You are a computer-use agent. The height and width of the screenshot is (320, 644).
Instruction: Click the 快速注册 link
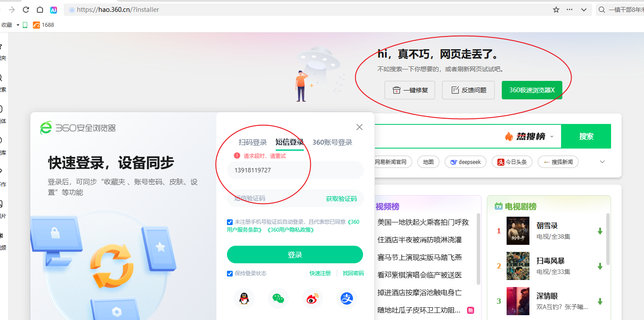[x=320, y=273]
